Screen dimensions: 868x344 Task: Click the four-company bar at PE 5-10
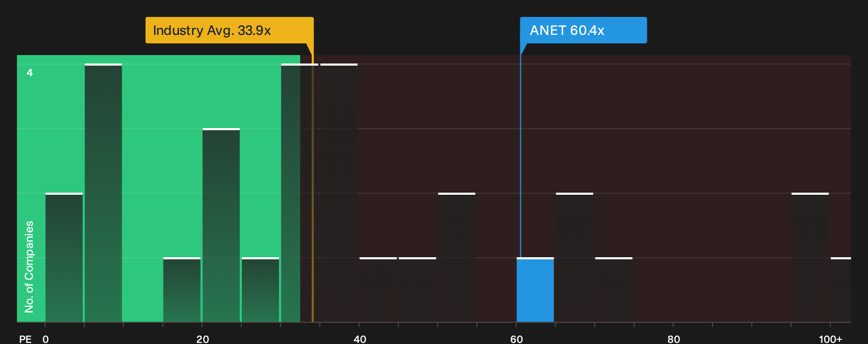(103, 193)
